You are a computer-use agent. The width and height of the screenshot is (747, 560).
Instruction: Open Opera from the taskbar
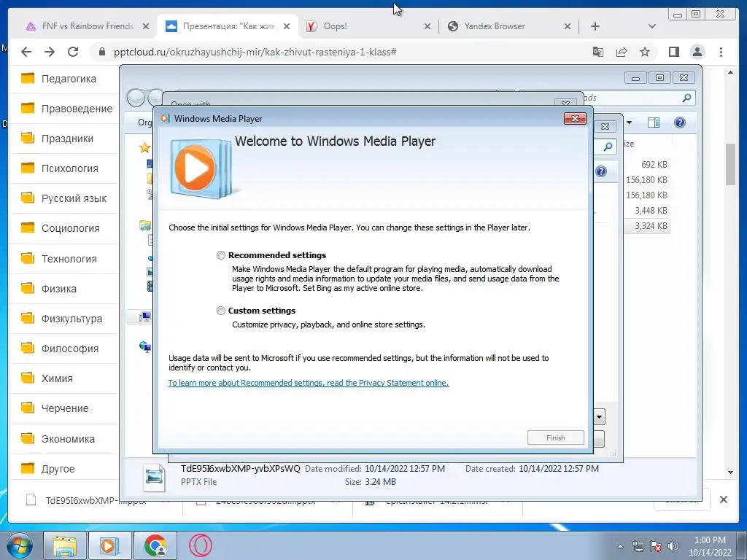[200, 545]
